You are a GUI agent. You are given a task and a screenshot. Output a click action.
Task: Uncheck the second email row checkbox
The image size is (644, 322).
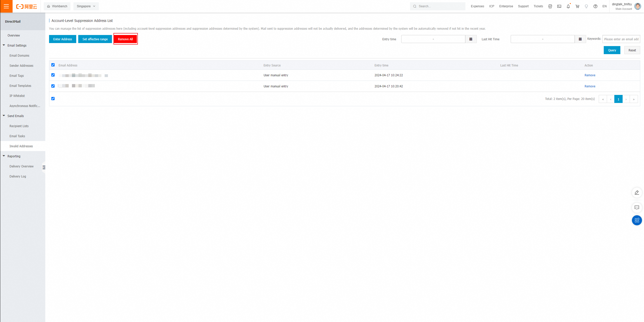[53, 86]
